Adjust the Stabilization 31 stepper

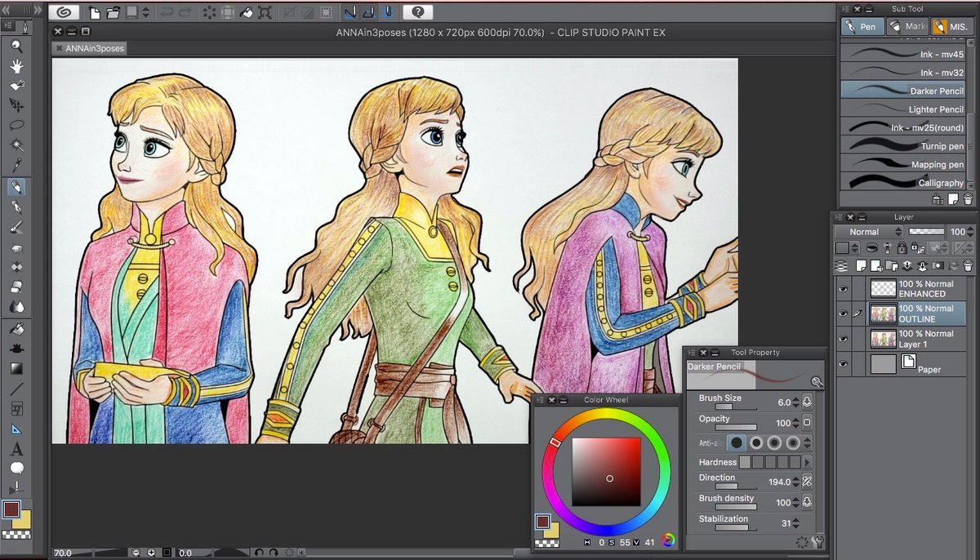coord(795,523)
